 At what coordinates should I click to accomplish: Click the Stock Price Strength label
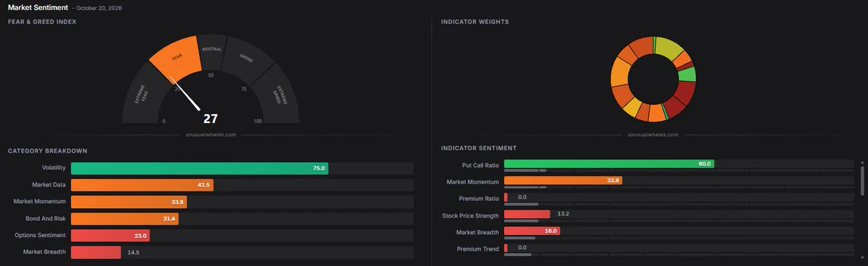pos(471,215)
